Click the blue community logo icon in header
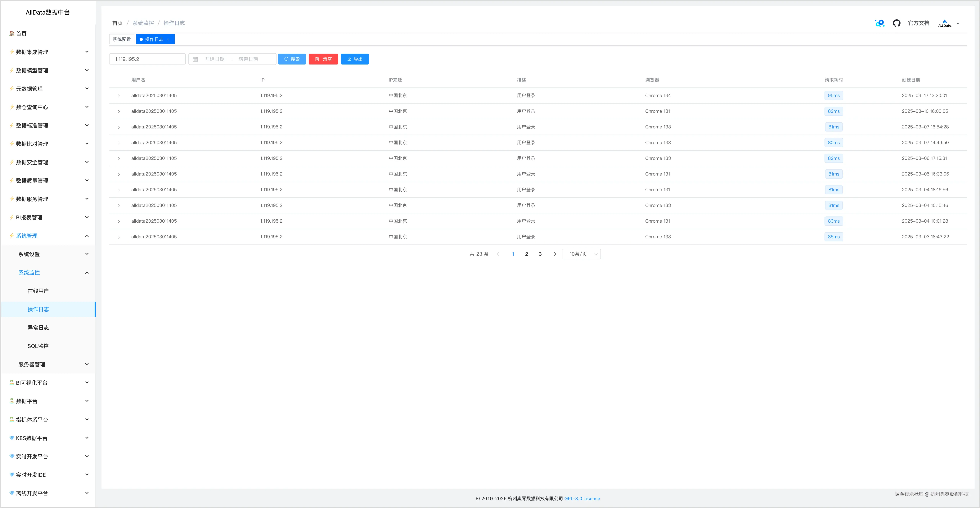 pos(879,23)
